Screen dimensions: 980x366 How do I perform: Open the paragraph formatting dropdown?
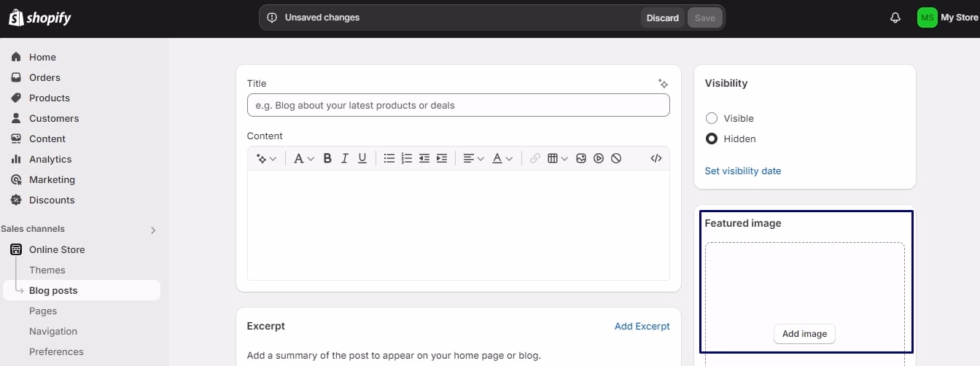click(x=304, y=158)
